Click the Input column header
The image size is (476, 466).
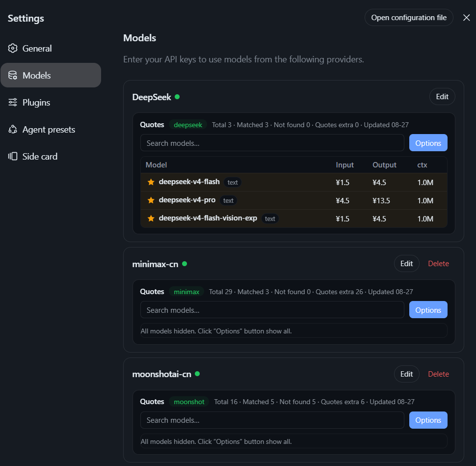click(x=344, y=165)
